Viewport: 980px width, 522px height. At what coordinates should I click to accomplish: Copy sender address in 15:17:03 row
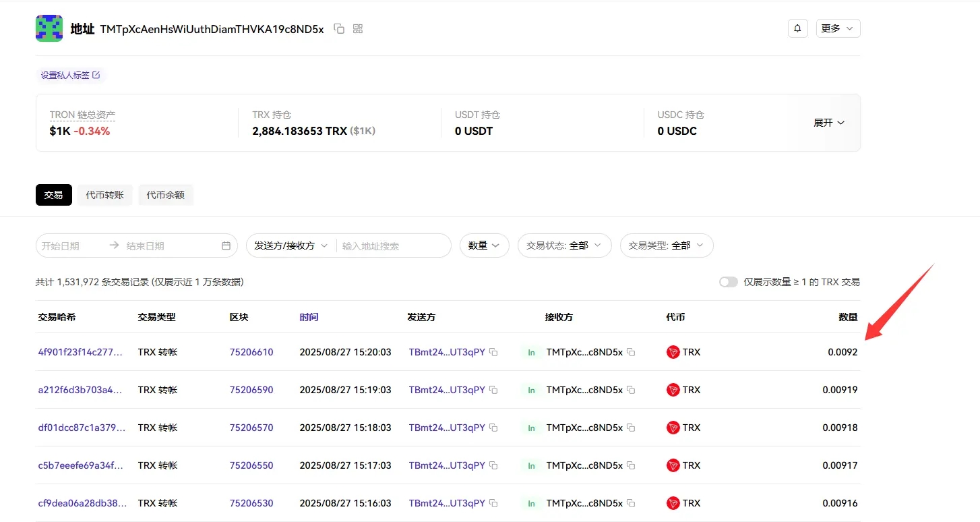pos(493,465)
